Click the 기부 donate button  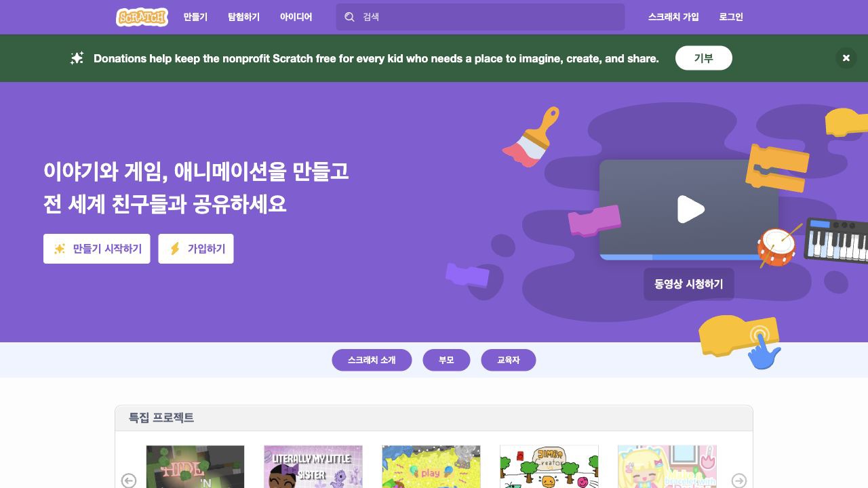(x=704, y=58)
